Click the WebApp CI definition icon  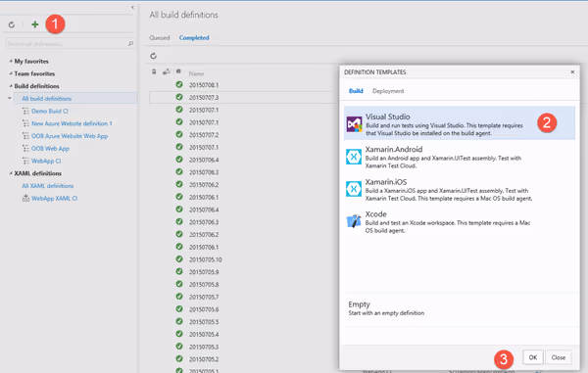click(x=25, y=161)
